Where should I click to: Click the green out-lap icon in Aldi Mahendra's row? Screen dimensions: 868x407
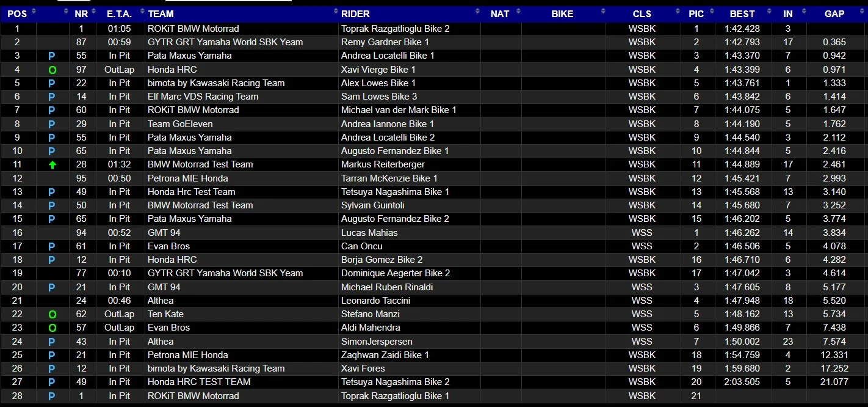pos(52,328)
